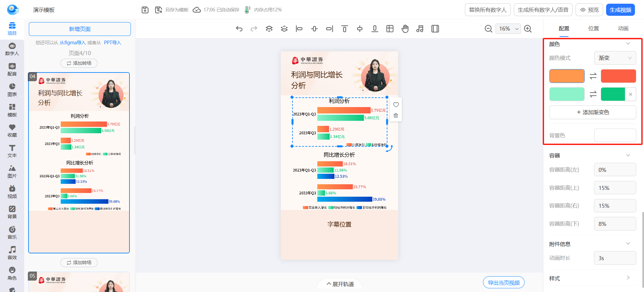
Task: Open the 数字人 sidebar panel
Action: (12, 49)
